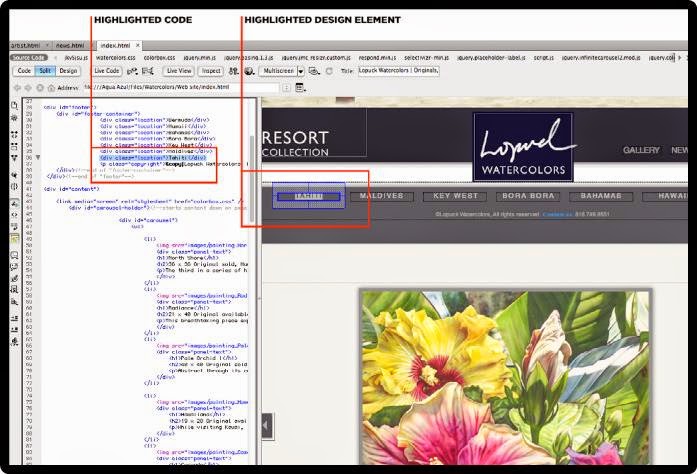
Task: Expand related files overflow arrow
Action: click(x=680, y=58)
